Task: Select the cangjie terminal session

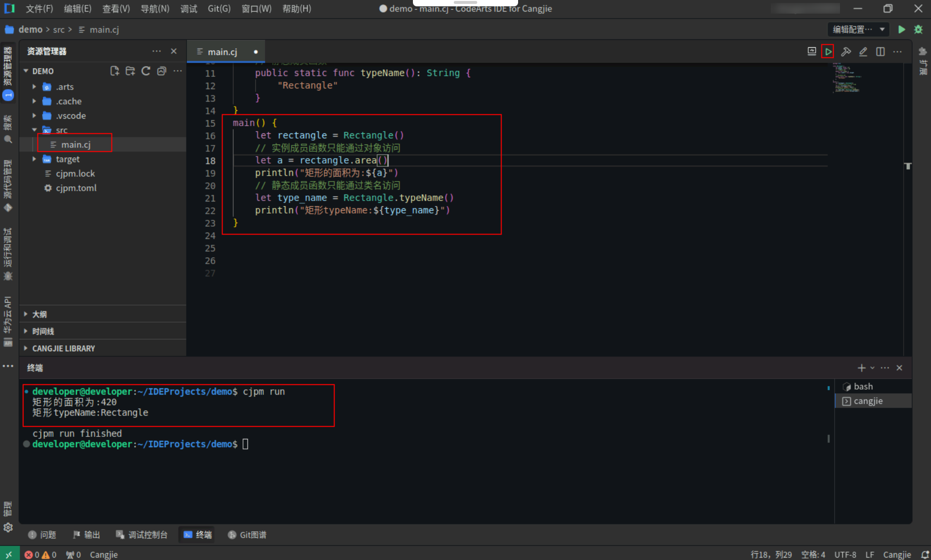Action: point(873,401)
